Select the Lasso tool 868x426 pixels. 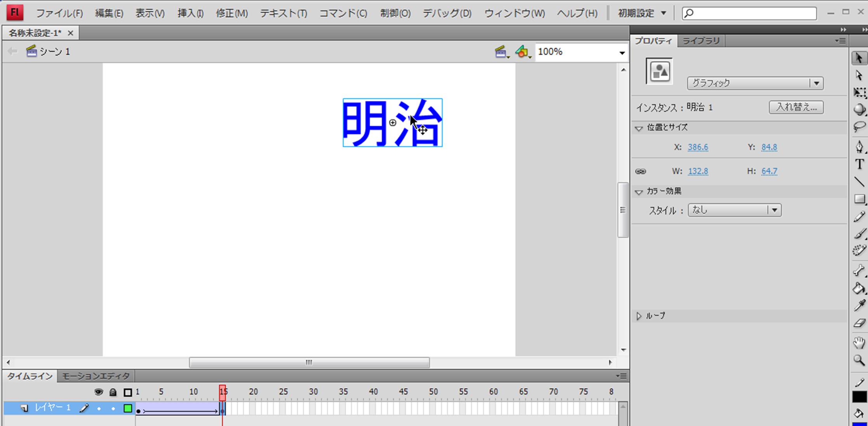pyautogui.click(x=859, y=127)
